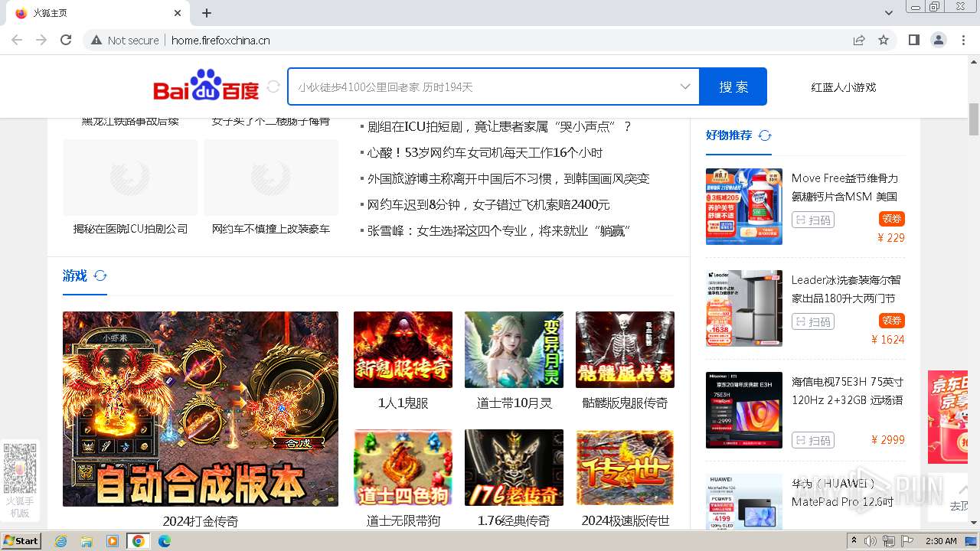Open the Chrome three-dot menu

pyautogui.click(x=962, y=40)
